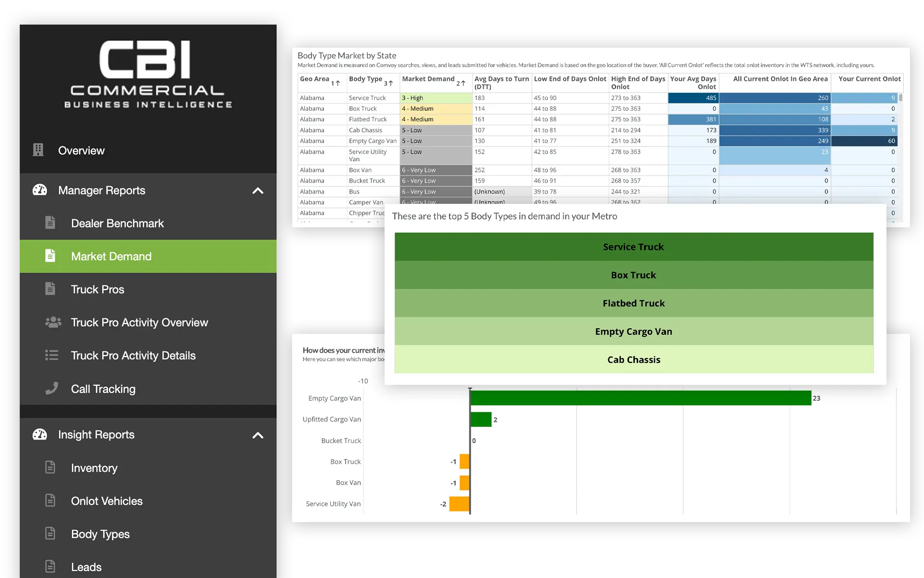Click the Inventory document icon
Viewport: 924px width, 578px height.
pos(50,468)
